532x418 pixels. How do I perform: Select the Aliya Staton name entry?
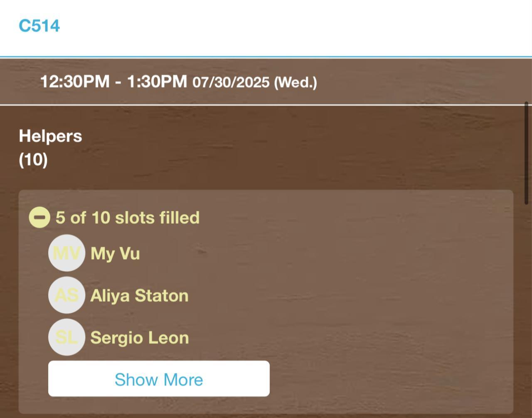[x=139, y=296]
